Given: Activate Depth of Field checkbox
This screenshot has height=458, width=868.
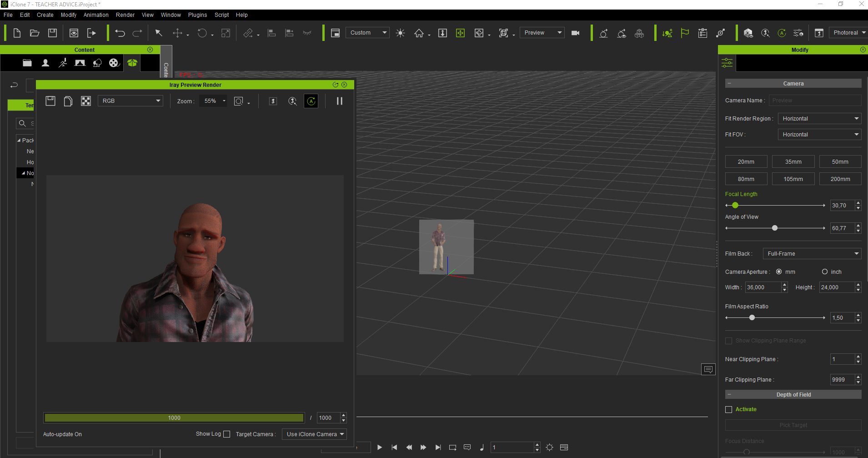Looking at the screenshot, I should click(x=729, y=409).
